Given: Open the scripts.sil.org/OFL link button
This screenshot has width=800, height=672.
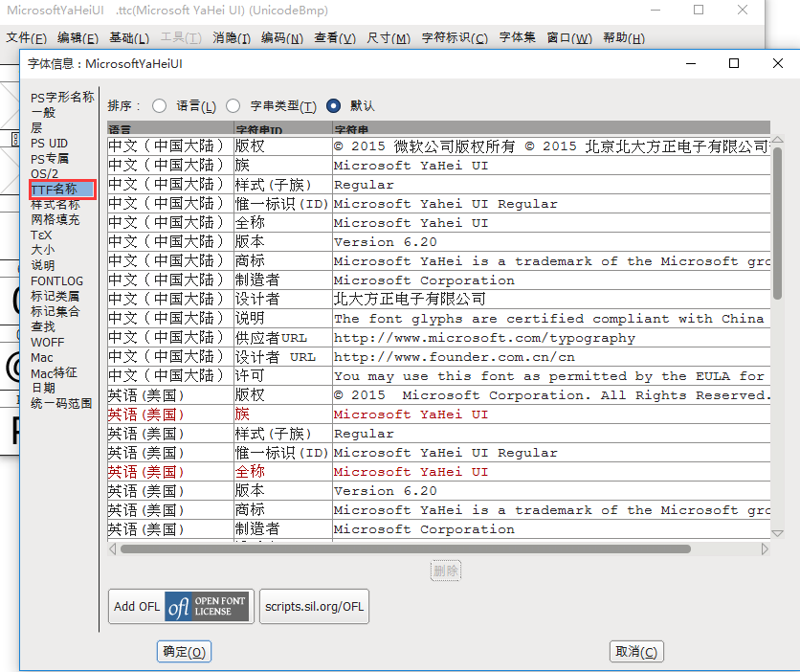Looking at the screenshot, I should coord(314,606).
